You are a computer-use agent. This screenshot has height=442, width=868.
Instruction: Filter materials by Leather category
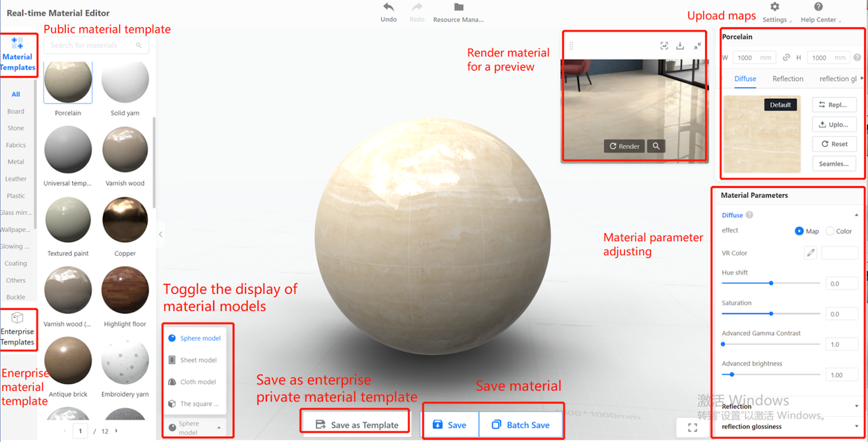[x=16, y=179]
